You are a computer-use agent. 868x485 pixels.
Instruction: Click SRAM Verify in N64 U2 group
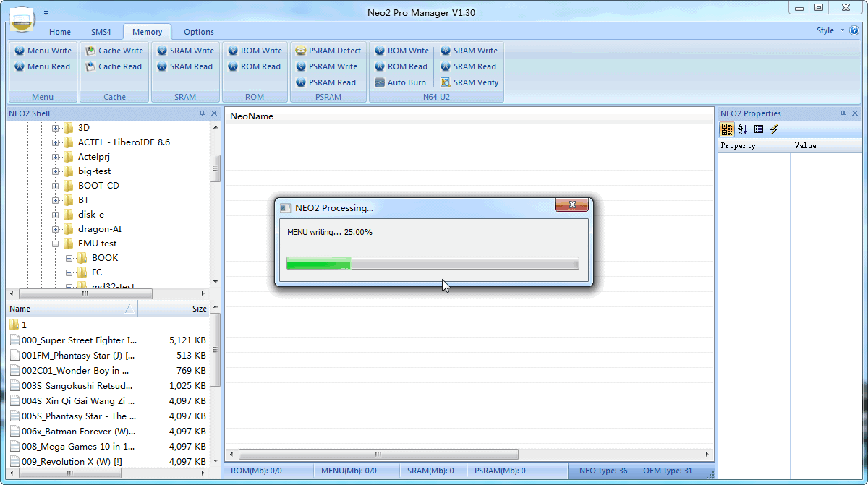click(x=469, y=82)
